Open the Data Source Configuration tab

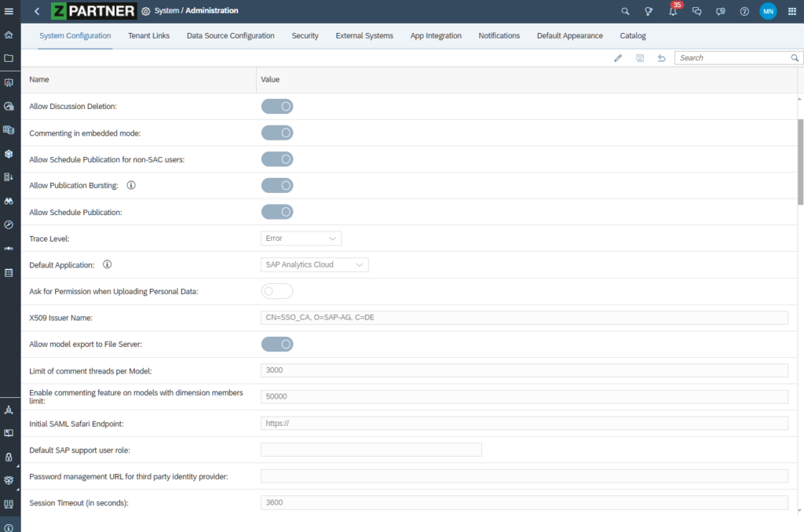click(x=230, y=36)
